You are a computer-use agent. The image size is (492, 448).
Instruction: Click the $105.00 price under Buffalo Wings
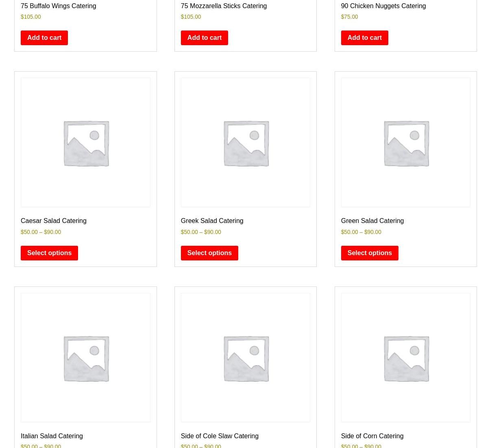click(31, 17)
